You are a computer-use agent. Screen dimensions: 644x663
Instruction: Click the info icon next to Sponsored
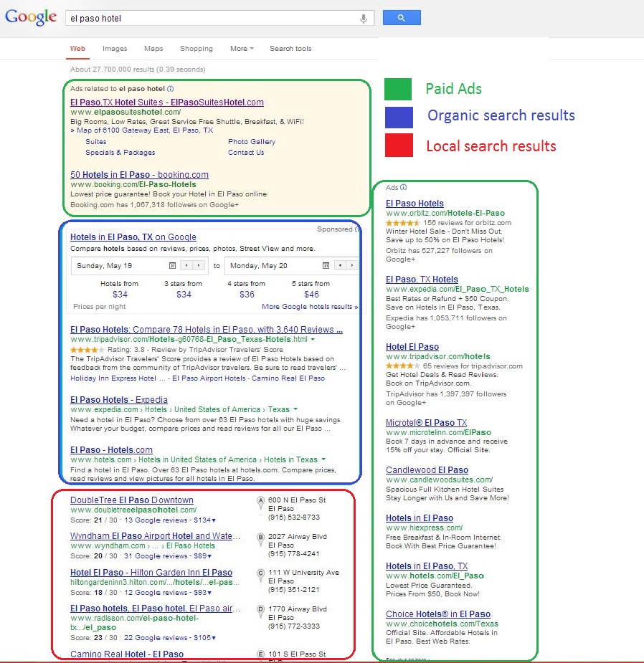pos(357,229)
